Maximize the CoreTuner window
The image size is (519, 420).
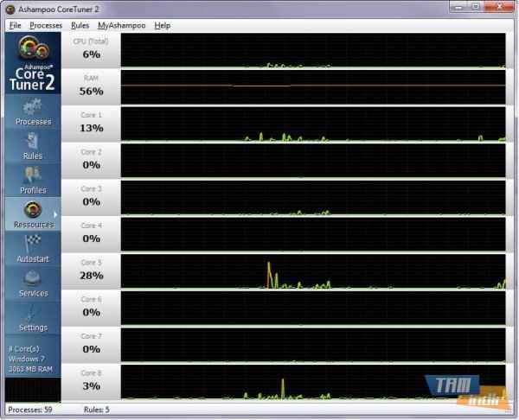(x=475, y=7)
